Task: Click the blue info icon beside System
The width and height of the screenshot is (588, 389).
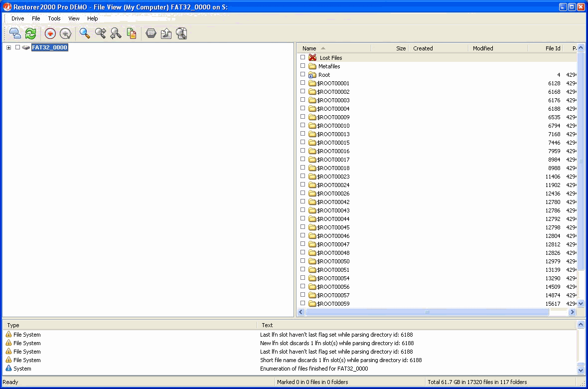Action: (8, 369)
